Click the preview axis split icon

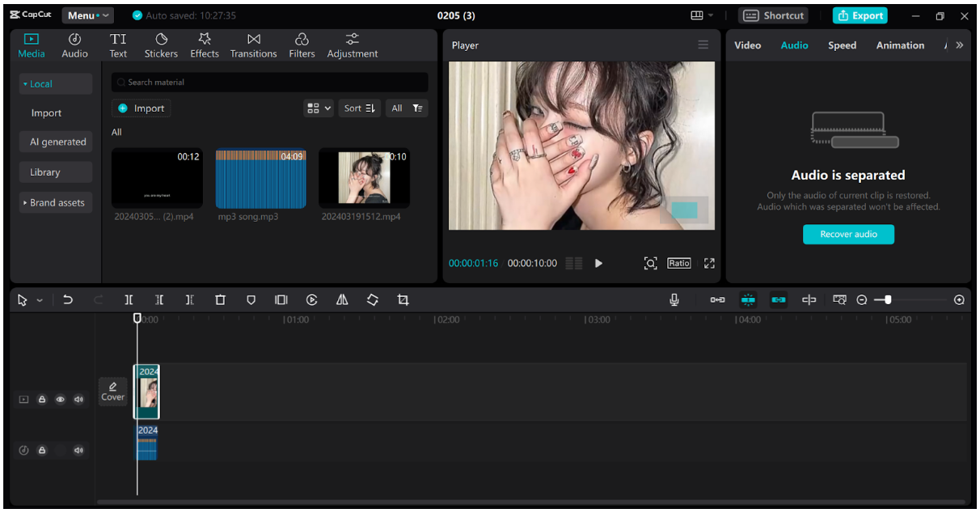(x=809, y=300)
